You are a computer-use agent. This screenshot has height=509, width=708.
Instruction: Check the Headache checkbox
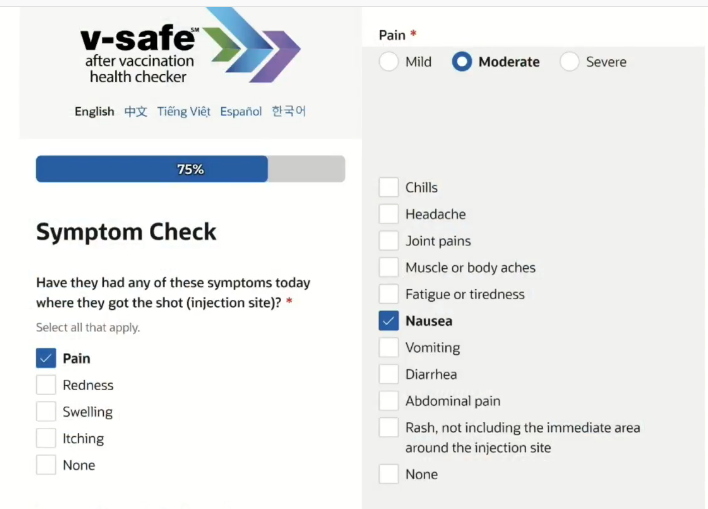click(x=389, y=214)
